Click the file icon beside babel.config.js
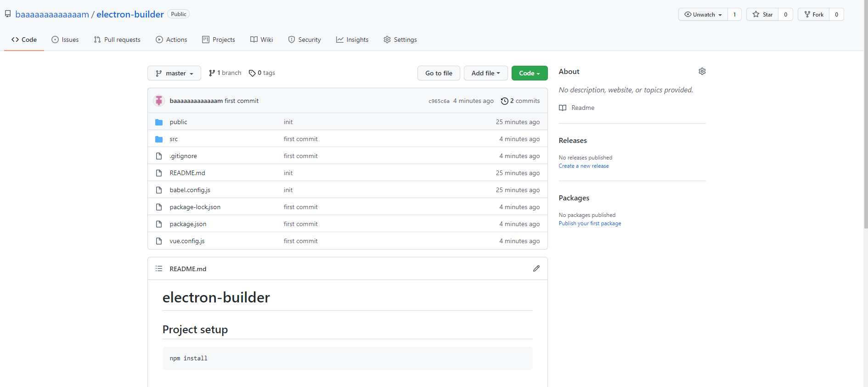This screenshot has width=868, height=387. click(159, 190)
